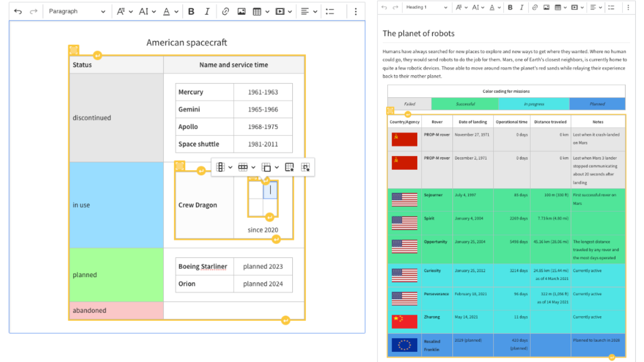Click the 'planned 2024' cell

click(263, 284)
